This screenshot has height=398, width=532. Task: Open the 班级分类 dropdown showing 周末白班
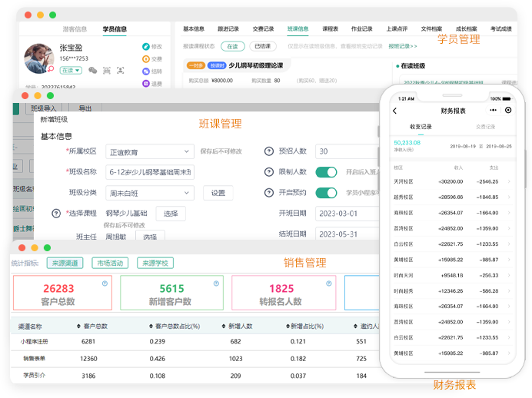coord(150,193)
